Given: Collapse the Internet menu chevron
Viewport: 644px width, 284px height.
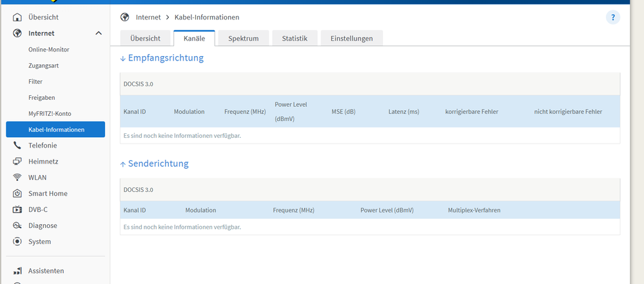Looking at the screenshot, I should pos(99,33).
